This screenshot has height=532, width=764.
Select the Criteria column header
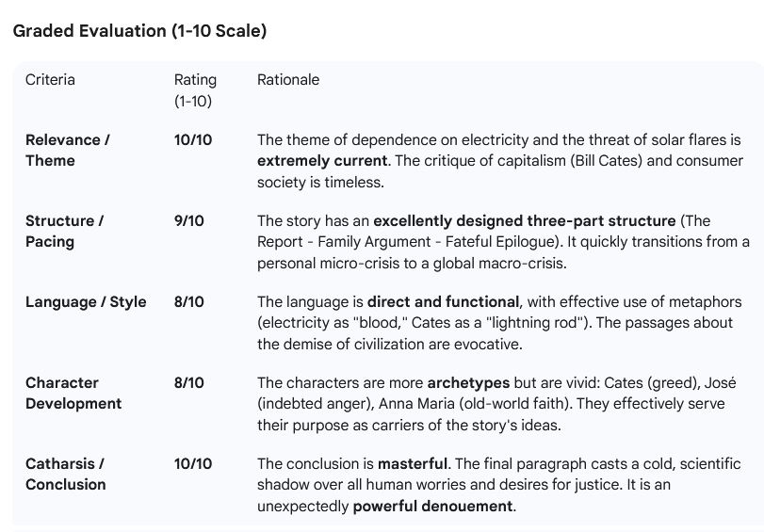click(50, 80)
